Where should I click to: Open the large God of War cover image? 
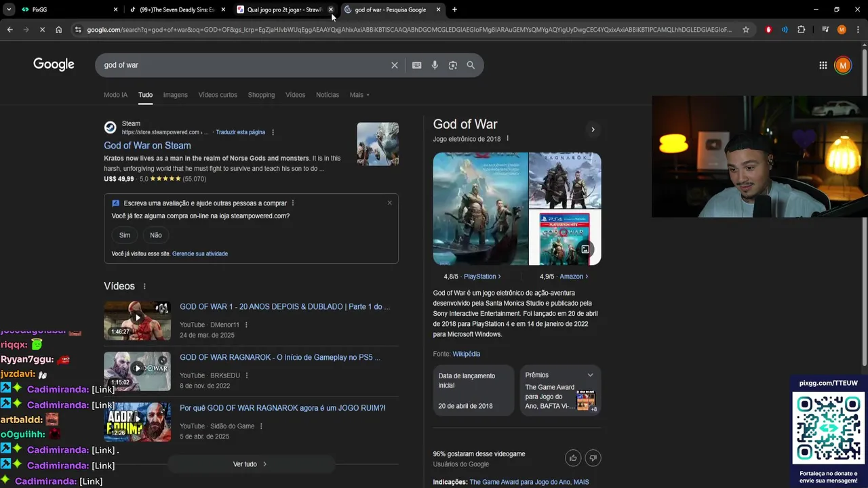(480, 209)
